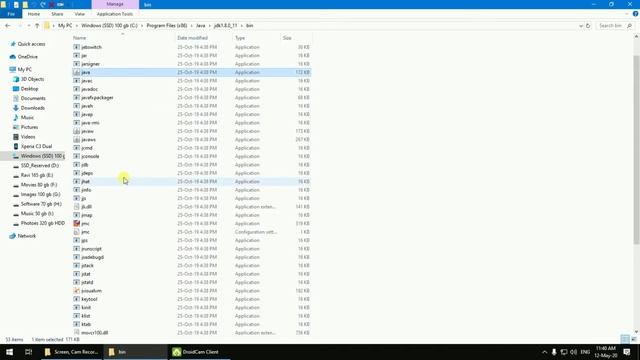Select the keytool application icon
The height and width of the screenshot is (360, 640).
(x=76, y=299)
